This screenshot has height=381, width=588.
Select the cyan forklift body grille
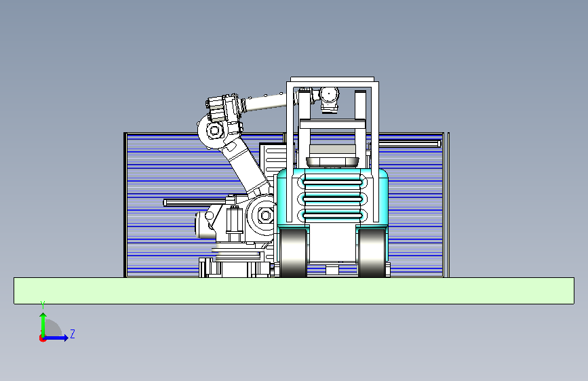[332, 199]
